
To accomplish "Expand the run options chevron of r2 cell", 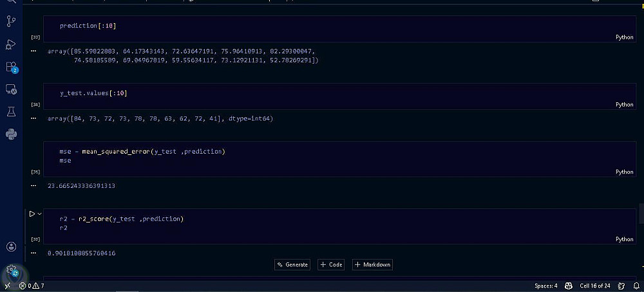I will tap(40, 214).
